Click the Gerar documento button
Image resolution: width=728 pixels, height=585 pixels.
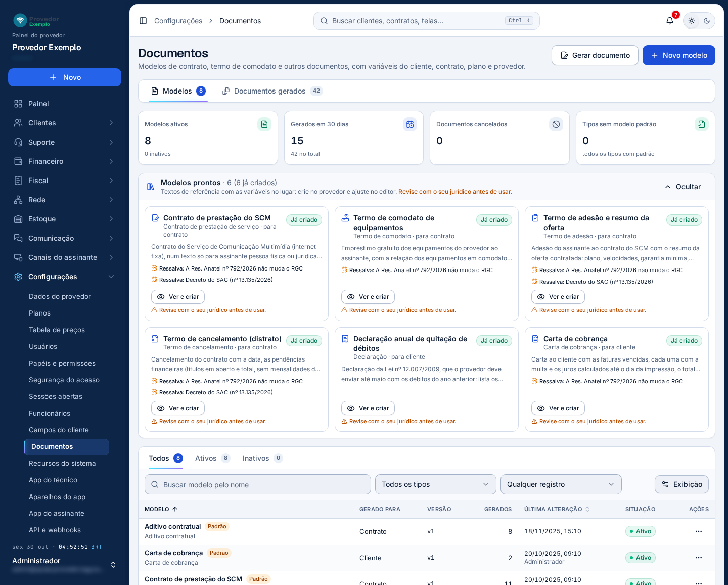coord(595,55)
